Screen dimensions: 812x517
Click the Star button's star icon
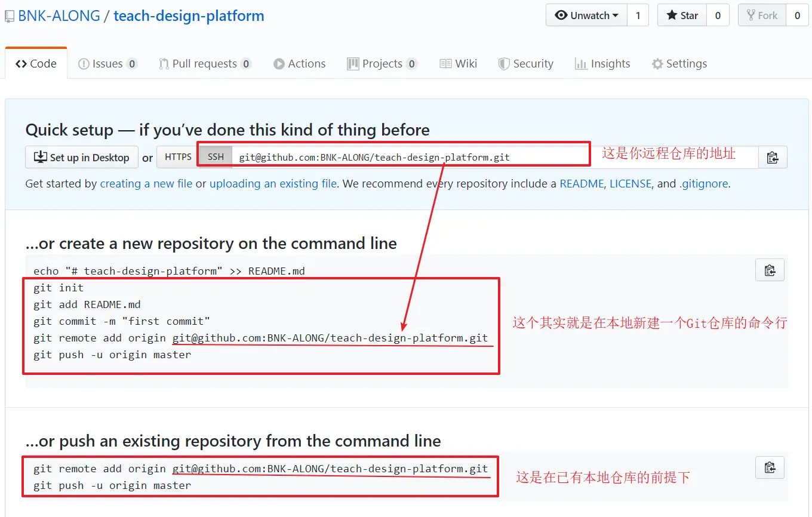pos(672,16)
